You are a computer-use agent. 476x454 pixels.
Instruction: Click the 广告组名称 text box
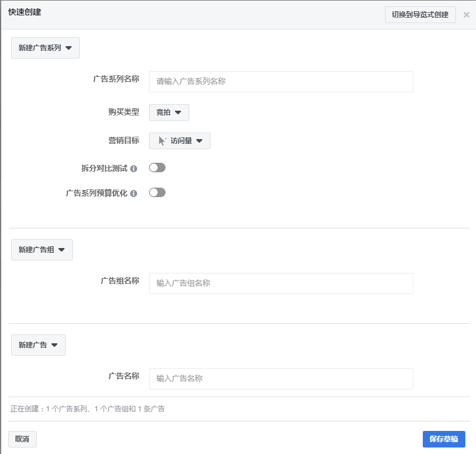coord(280,284)
